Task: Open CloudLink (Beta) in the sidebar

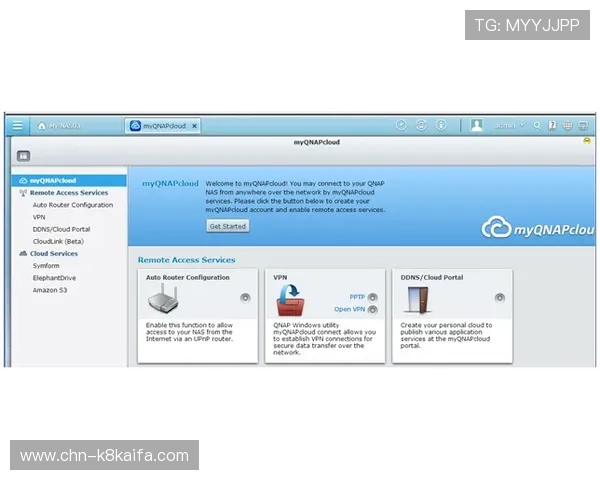Action: pyautogui.click(x=58, y=241)
